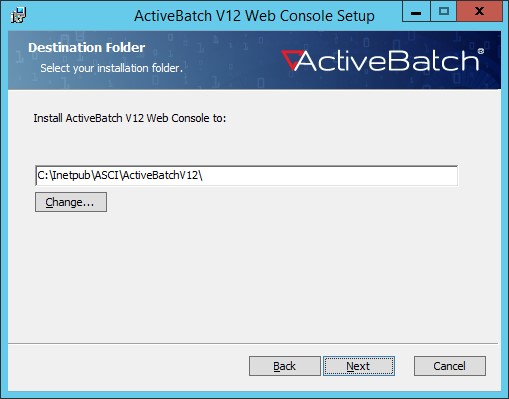Click the ASCI segment in the folder path
This screenshot has height=399, width=509.
click(106, 175)
